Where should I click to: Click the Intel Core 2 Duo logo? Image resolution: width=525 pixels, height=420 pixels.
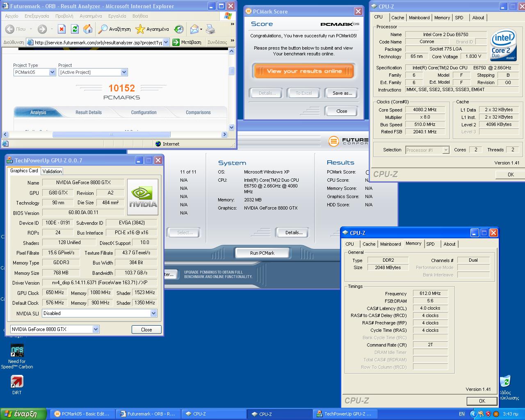click(503, 45)
